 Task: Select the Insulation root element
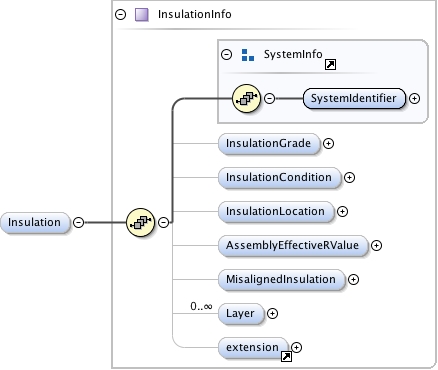tap(35, 222)
